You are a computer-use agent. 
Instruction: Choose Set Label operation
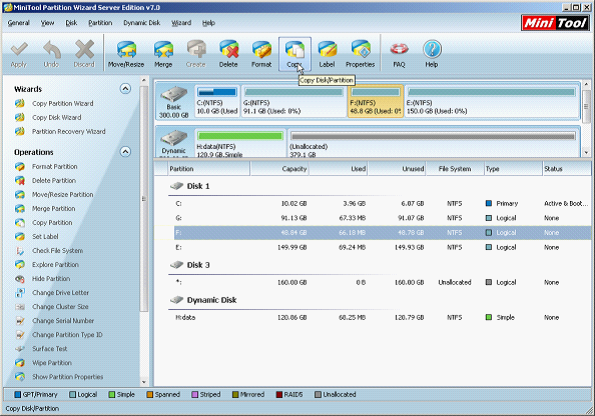coord(45,236)
